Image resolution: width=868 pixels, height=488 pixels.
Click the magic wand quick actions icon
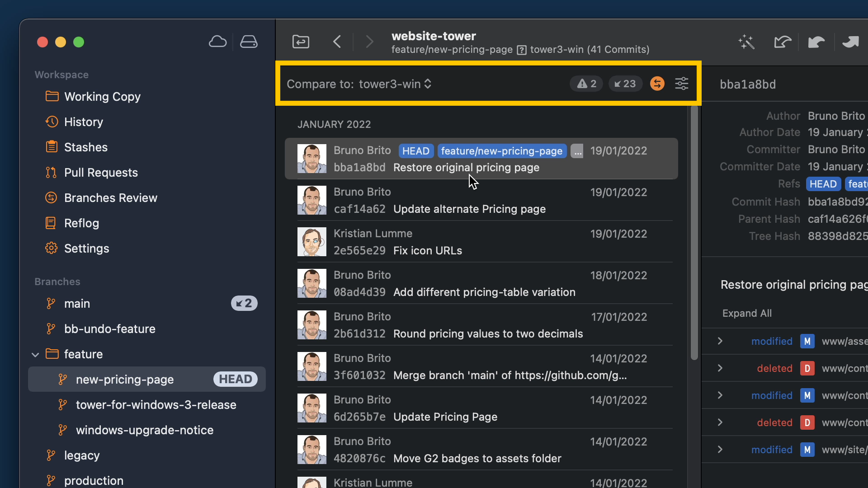746,42
